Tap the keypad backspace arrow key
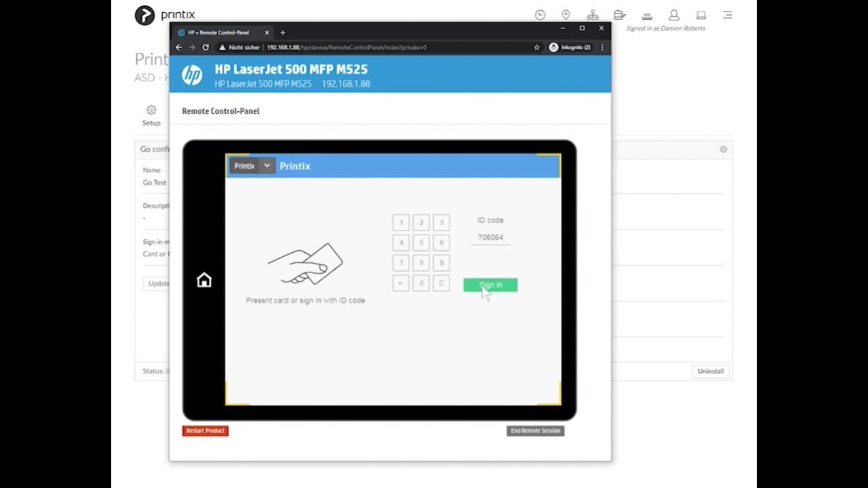This screenshot has height=488, width=868. click(x=401, y=283)
